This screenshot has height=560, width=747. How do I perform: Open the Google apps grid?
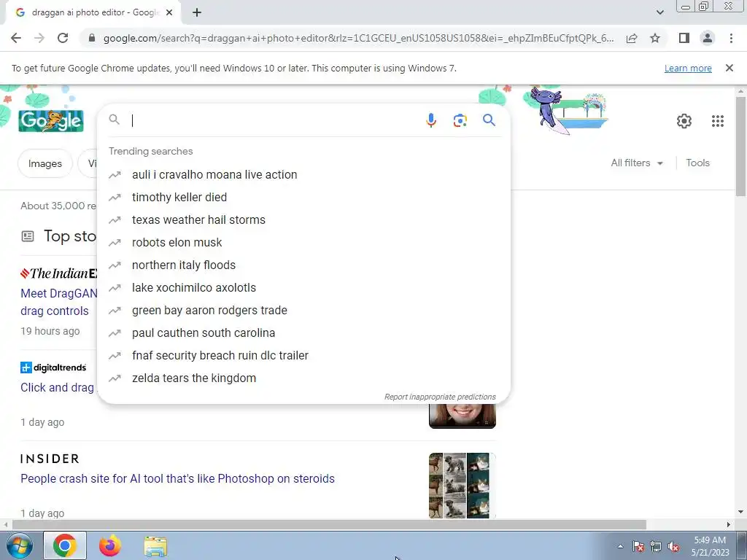718,121
